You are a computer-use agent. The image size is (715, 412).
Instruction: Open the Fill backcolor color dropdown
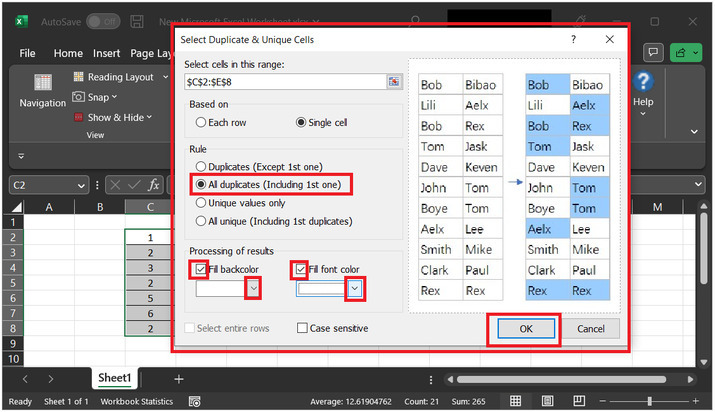254,288
